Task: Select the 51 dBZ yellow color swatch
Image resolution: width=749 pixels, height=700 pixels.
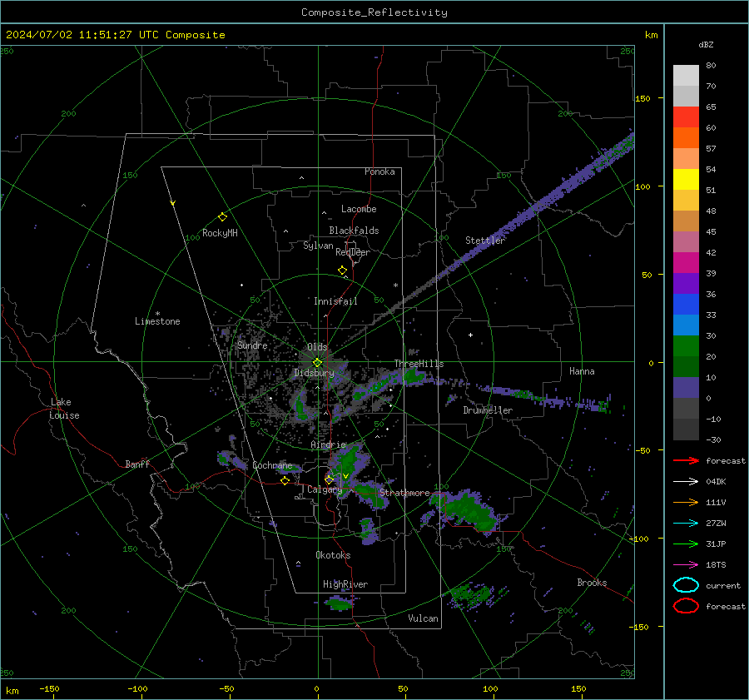Action: tap(686, 179)
